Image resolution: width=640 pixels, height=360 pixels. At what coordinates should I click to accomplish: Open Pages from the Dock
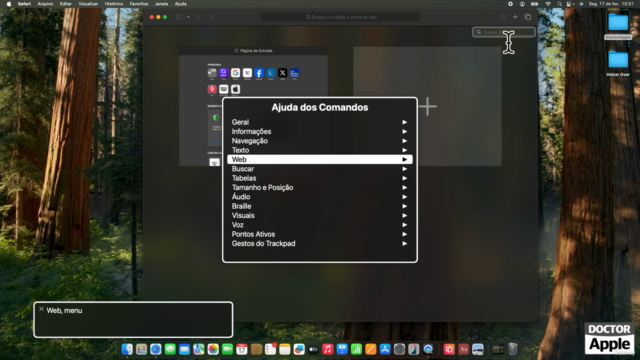(x=371, y=349)
